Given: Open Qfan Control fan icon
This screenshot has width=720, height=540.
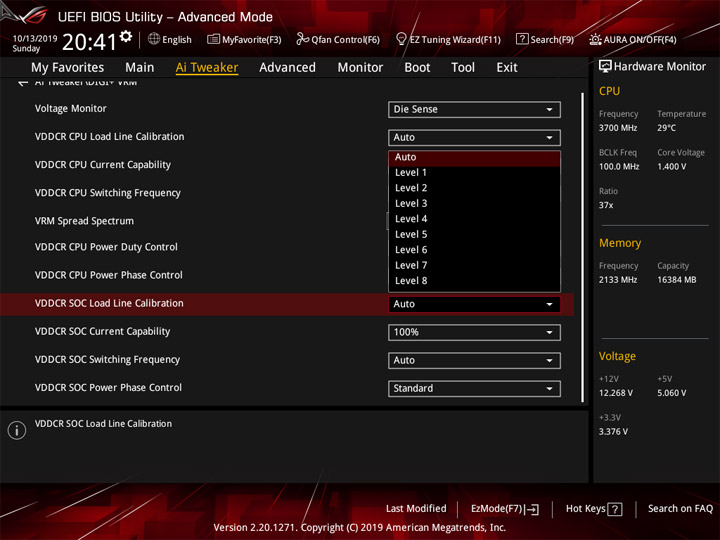Looking at the screenshot, I should [302, 39].
